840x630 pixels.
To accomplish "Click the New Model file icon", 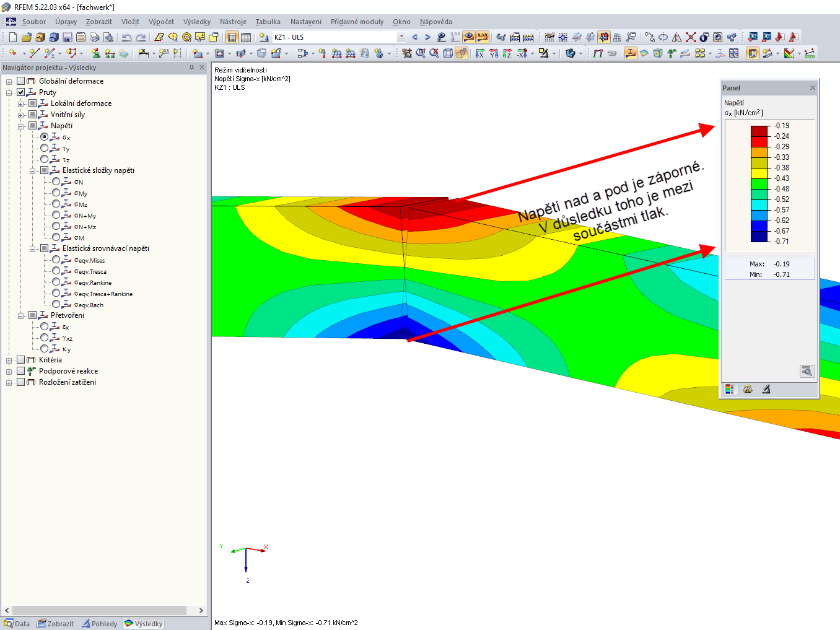I will (13, 37).
